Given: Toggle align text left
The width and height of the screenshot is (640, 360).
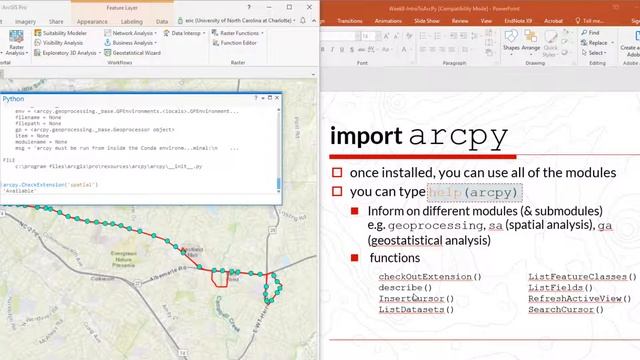Looking at the screenshot, I should pos(423,49).
